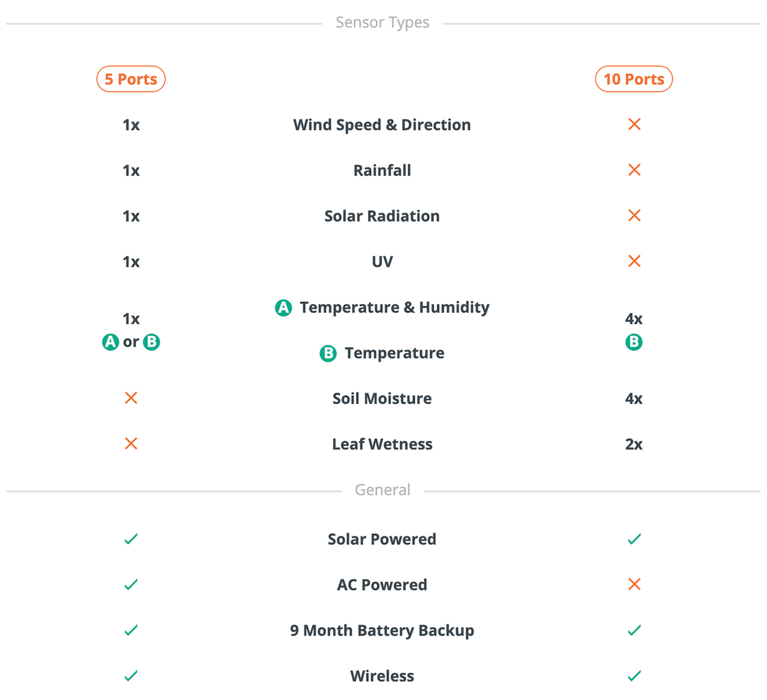
Task: Click the green B icon beside Temperature
Action: coord(328,353)
